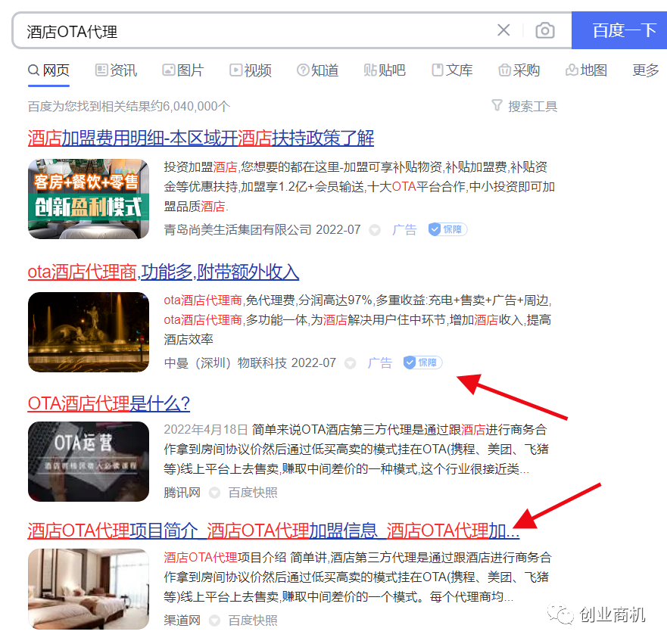
Task: Open the 采购 tab
Action: pyautogui.click(x=519, y=70)
